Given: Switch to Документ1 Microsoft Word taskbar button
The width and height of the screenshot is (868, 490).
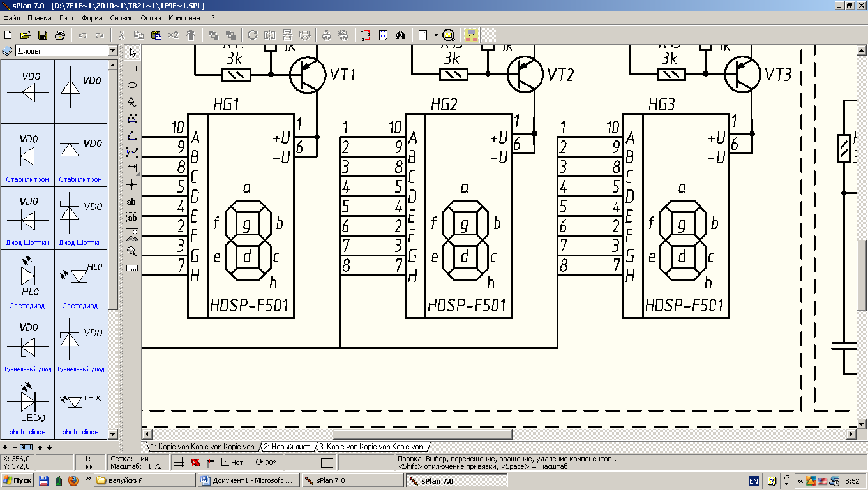Looking at the screenshot, I should coord(248,480).
